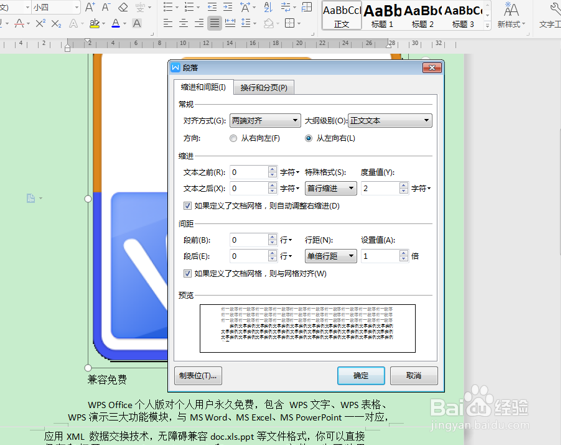561x445 pixels.
Task: Open the 大纲级别 dropdown
Action: click(x=390, y=121)
